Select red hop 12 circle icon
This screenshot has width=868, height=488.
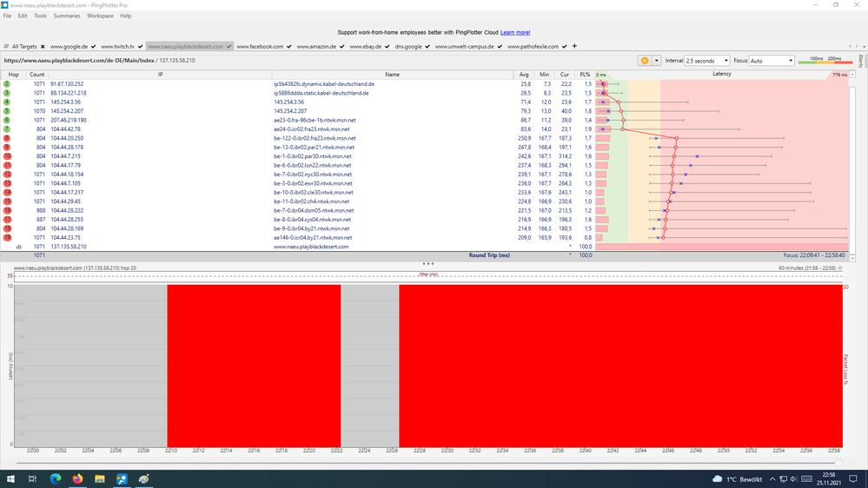[x=7, y=175]
